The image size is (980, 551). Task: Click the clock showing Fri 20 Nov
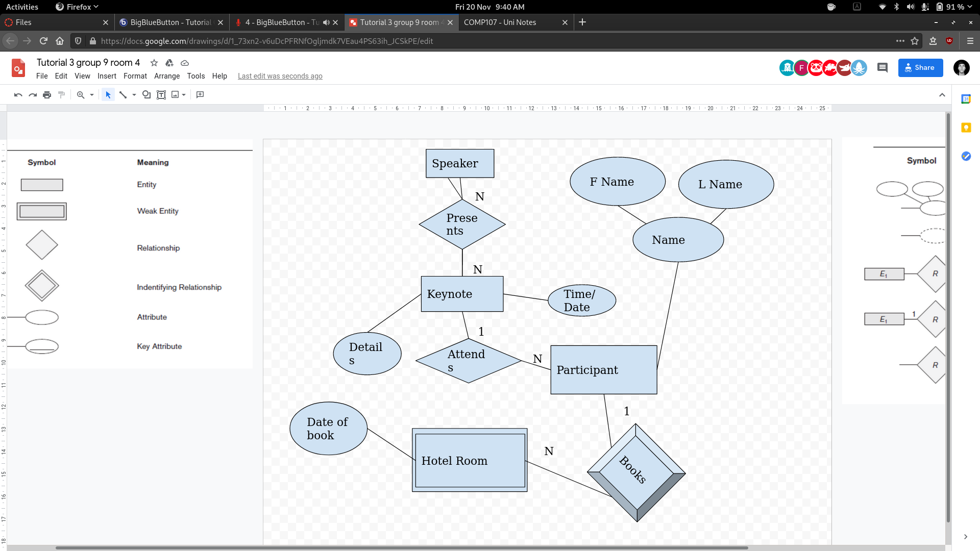[x=489, y=7]
